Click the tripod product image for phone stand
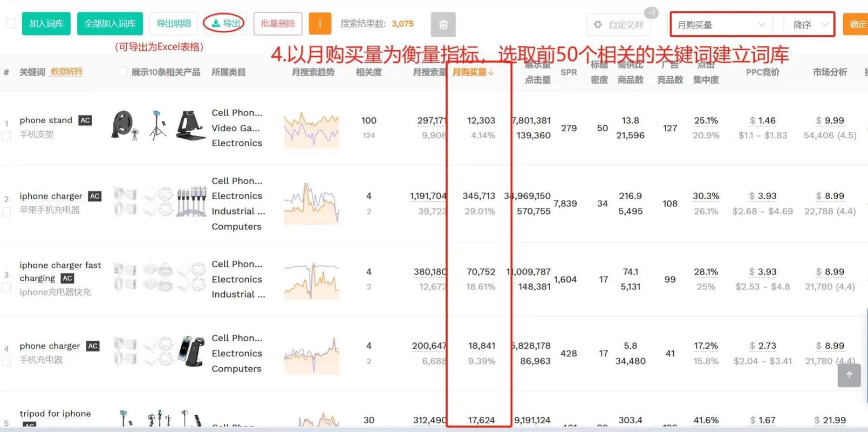The width and height of the screenshot is (868, 432). click(x=158, y=126)
